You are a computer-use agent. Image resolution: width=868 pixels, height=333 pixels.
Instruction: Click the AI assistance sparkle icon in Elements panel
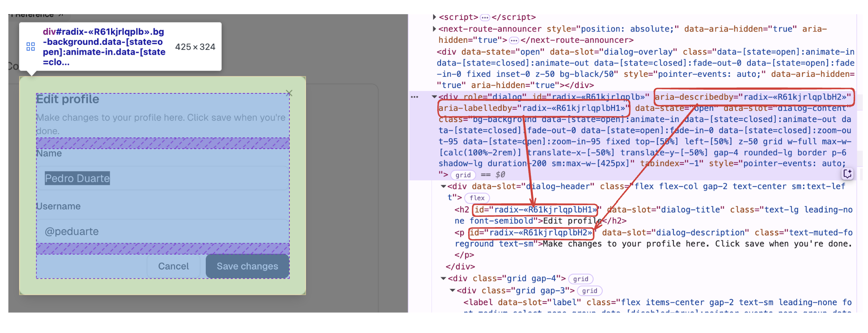click(x=848, y=174)
